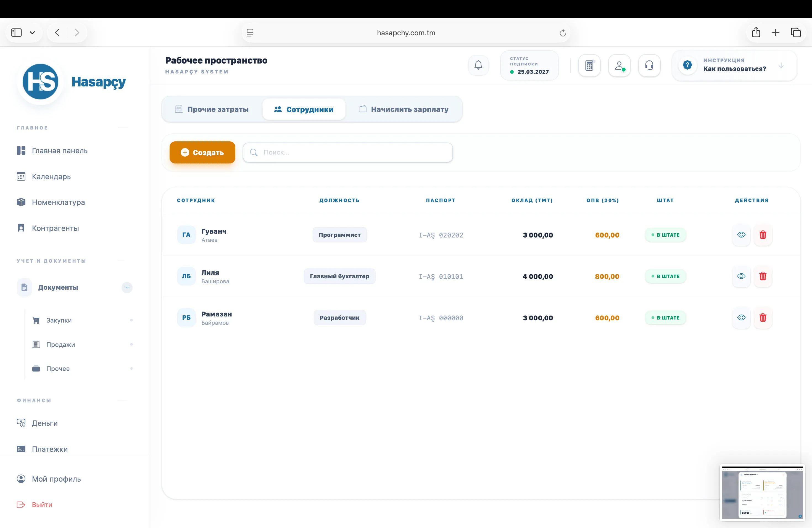The height and width of the screenshot is (528, 812).
Task: Open support via headset icon
Action: click(x=649, y=65)
